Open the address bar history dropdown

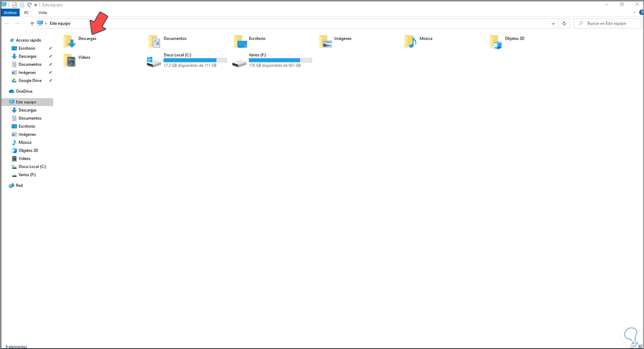click(553, 23)
